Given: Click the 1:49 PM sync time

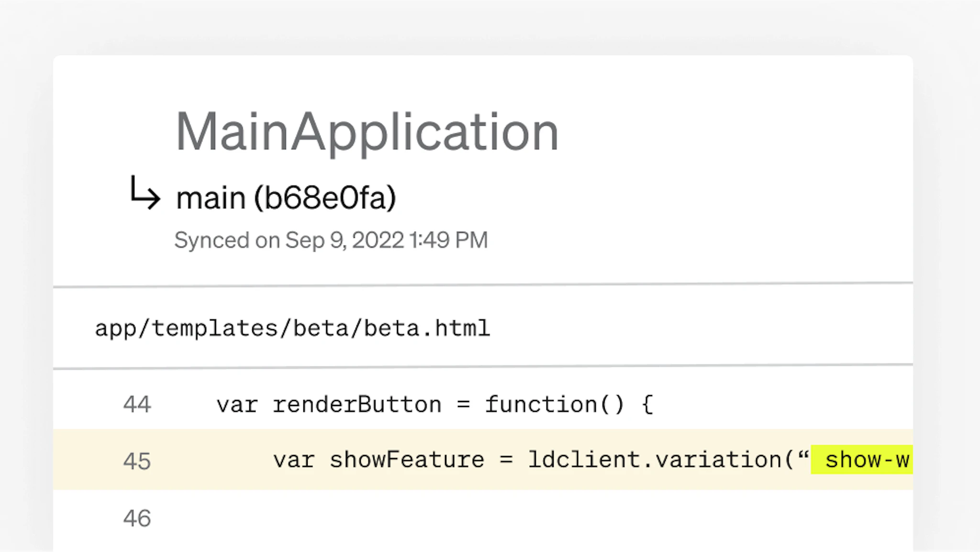Looking at the screenshot, I should click(x=448, y=240).
